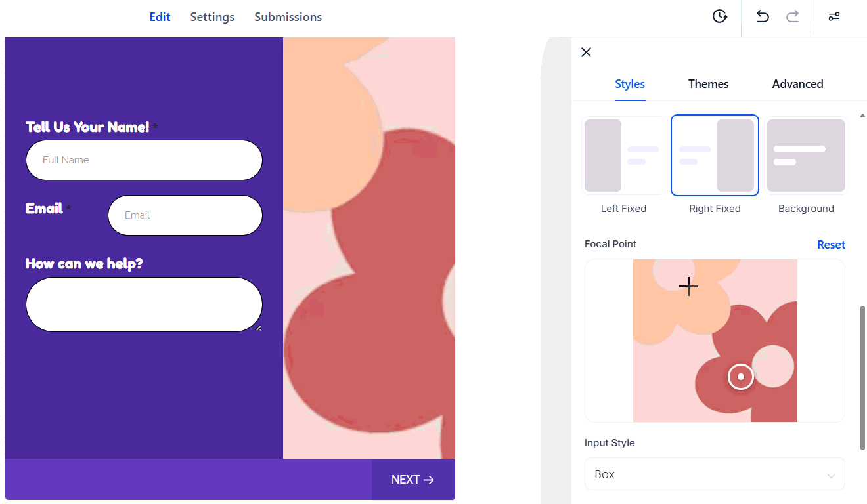867x504 pixels.
Task: Open the version history clock icon
Action: tap(720, 16)
